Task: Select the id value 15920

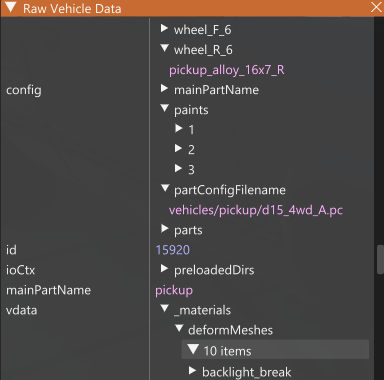Action: click(173, 250)
